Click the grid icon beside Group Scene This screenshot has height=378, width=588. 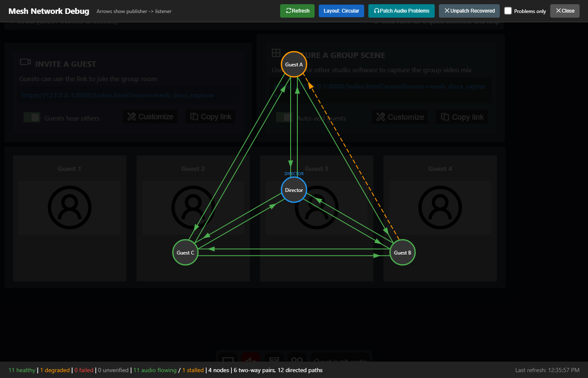[276, 53]
